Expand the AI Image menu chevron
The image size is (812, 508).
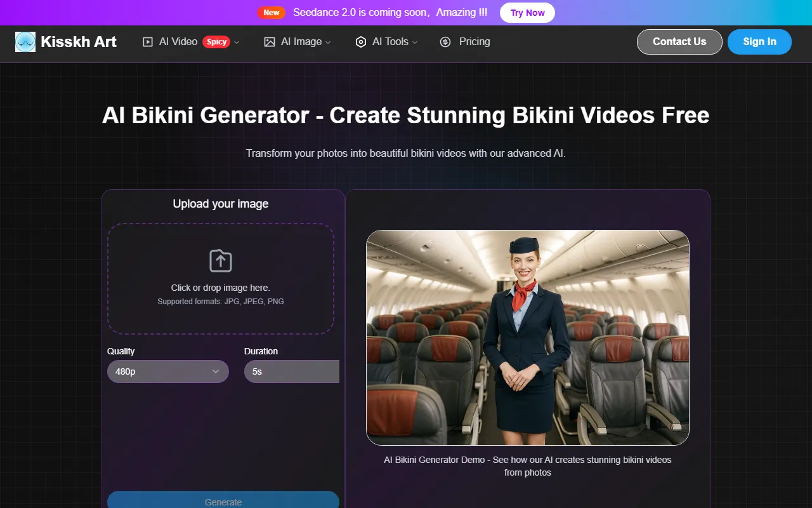coord(328,43)
